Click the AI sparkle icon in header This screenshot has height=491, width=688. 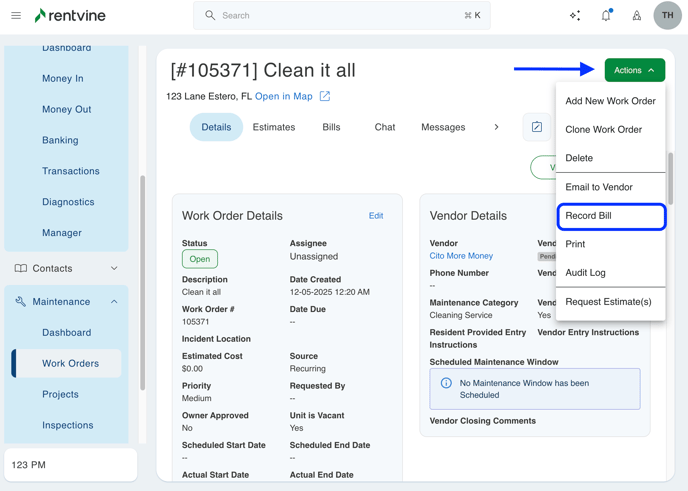[575, 16]
